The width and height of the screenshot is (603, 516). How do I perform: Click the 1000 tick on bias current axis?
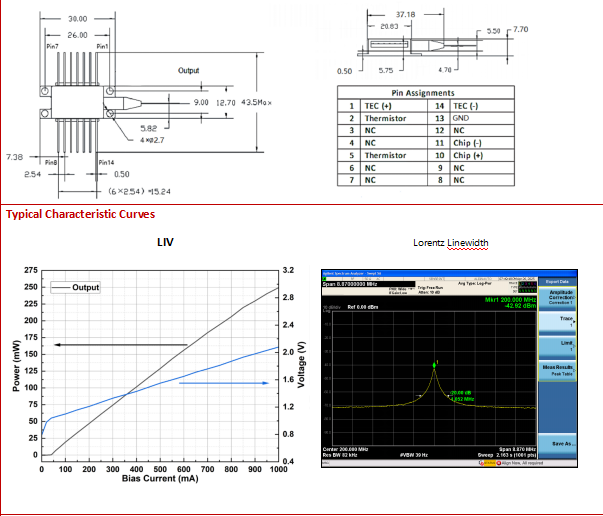point(278,469)
